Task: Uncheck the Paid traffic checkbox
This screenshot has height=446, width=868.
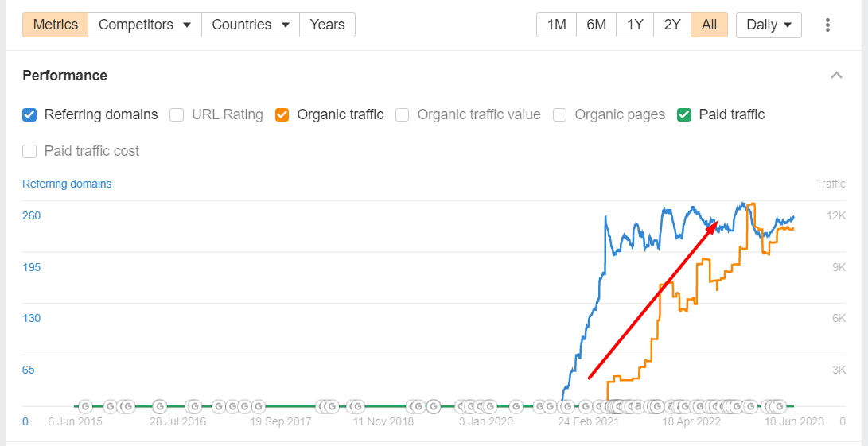Action: point(684,114)
